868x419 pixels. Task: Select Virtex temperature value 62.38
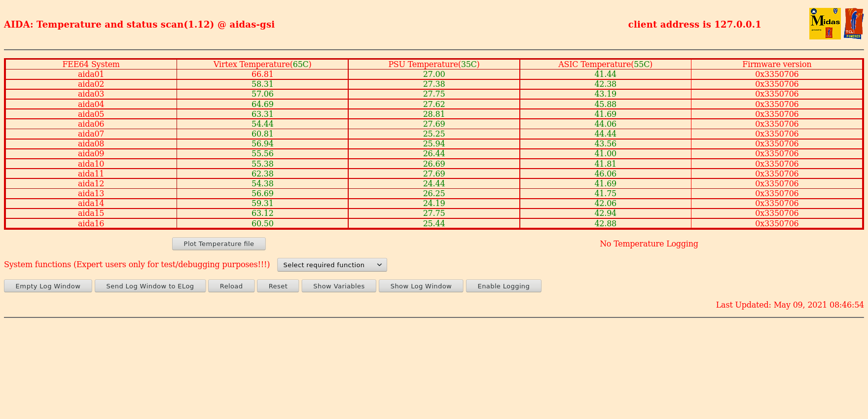click(x=262, y=174)
